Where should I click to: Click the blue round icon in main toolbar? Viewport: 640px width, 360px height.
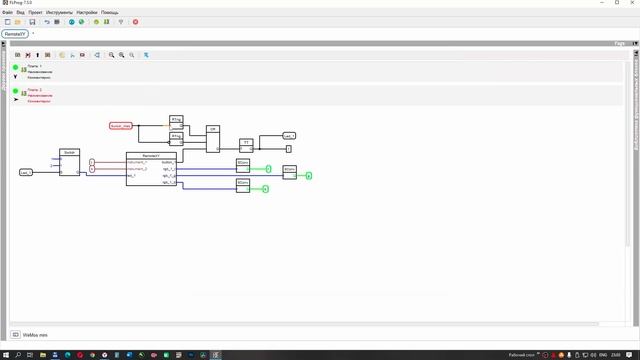(72, 22)
